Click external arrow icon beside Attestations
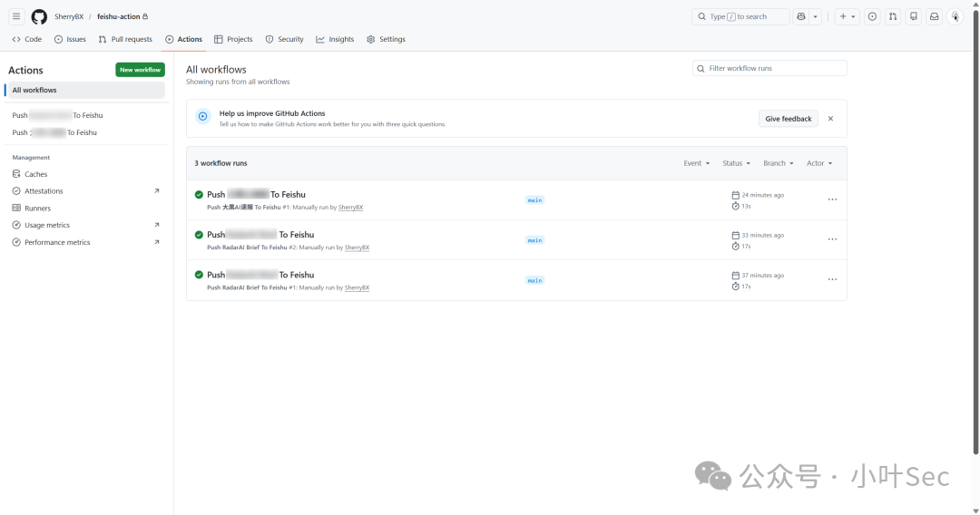Image resolution: width=980 pixels, height=515 pixels. pos(157,191)
